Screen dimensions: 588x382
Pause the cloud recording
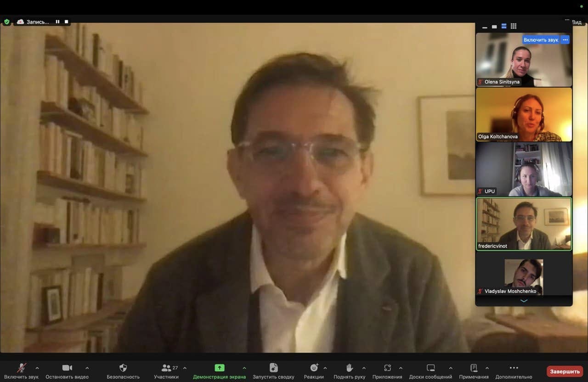57,22
